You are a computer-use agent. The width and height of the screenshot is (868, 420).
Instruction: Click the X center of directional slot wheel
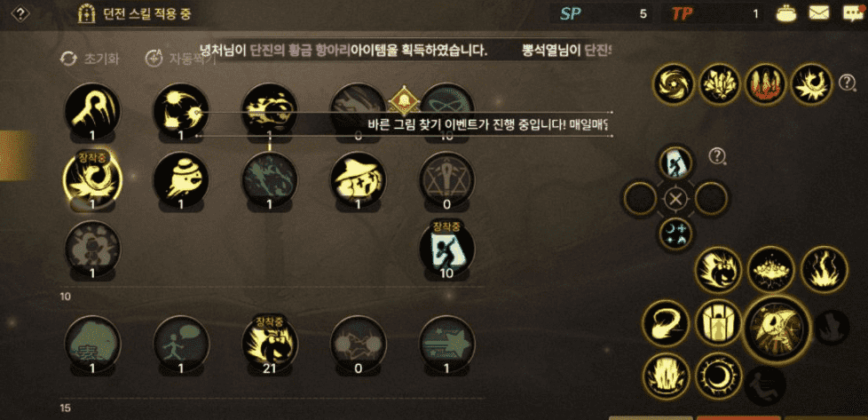click(675, 199)
